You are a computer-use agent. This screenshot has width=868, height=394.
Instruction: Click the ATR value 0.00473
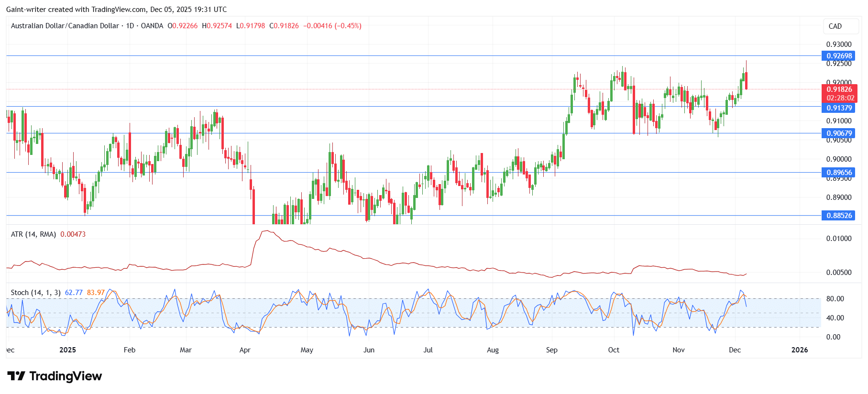(x=73, y=234)
